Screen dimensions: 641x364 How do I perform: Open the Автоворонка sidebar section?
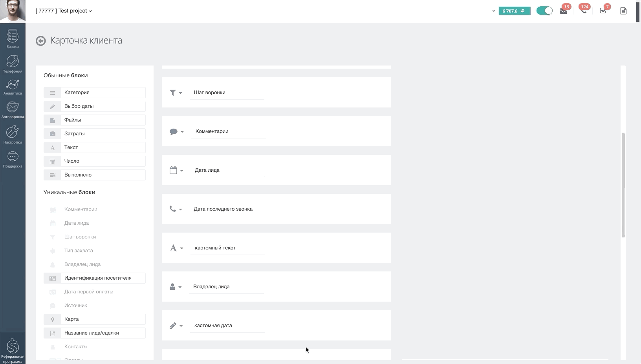[x=13, y=109]
